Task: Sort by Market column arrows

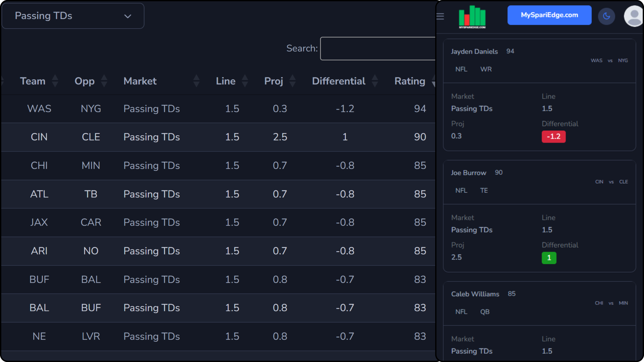Action: [196, 81]
